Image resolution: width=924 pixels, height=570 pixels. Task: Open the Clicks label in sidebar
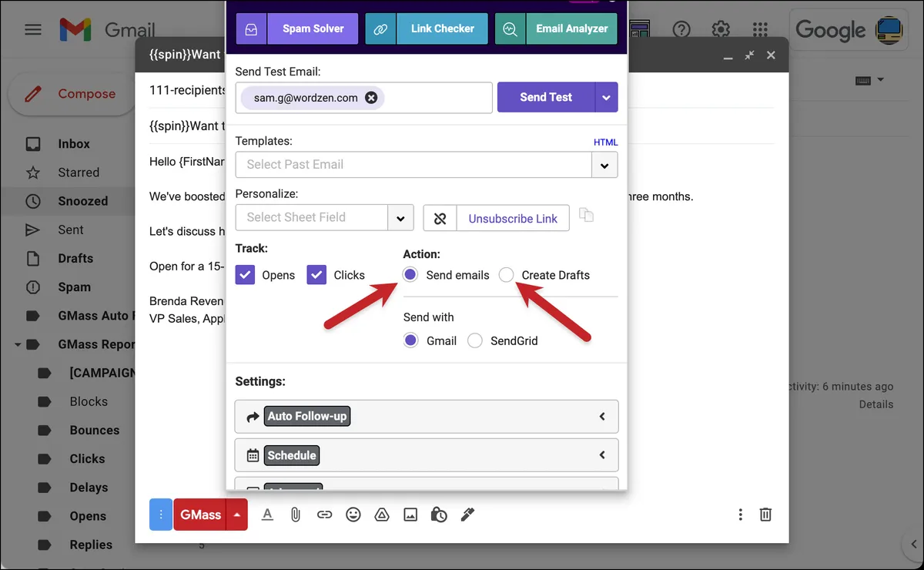87,458
